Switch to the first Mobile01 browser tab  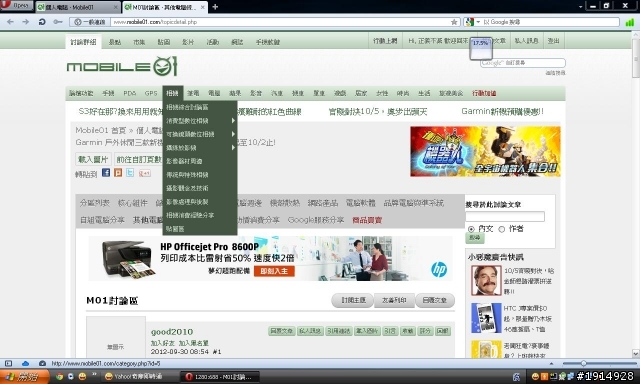(x=78, y=7)
